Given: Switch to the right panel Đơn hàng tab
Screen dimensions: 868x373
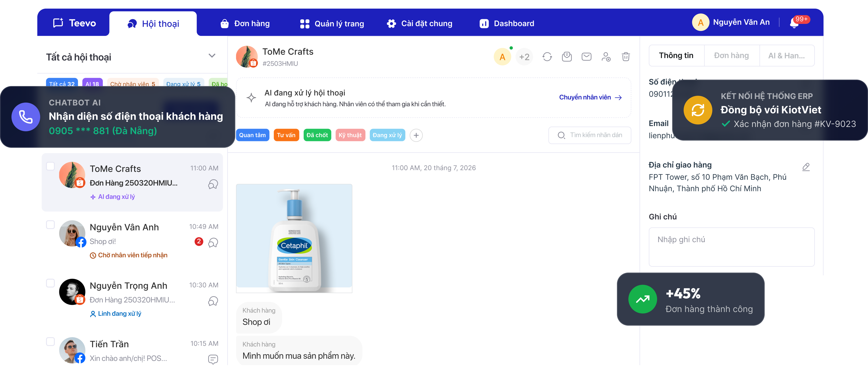Looking at the screenshot, I should 731,56.
